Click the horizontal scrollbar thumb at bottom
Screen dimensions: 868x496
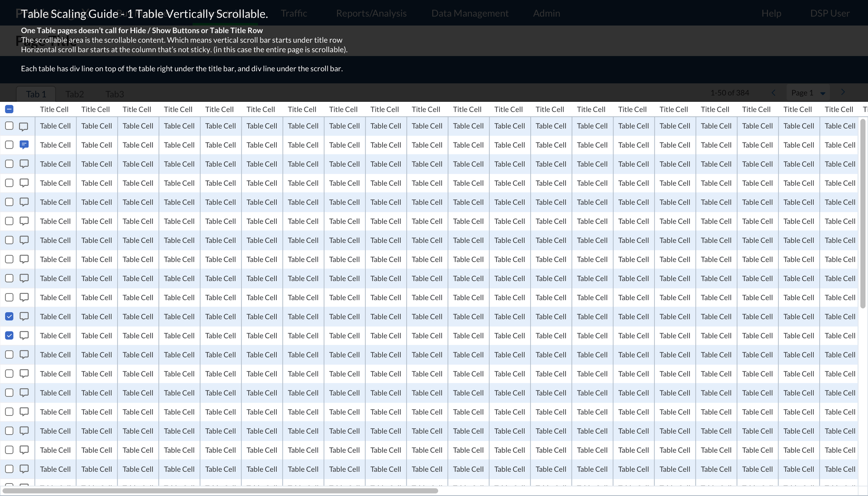click(220, 491)
